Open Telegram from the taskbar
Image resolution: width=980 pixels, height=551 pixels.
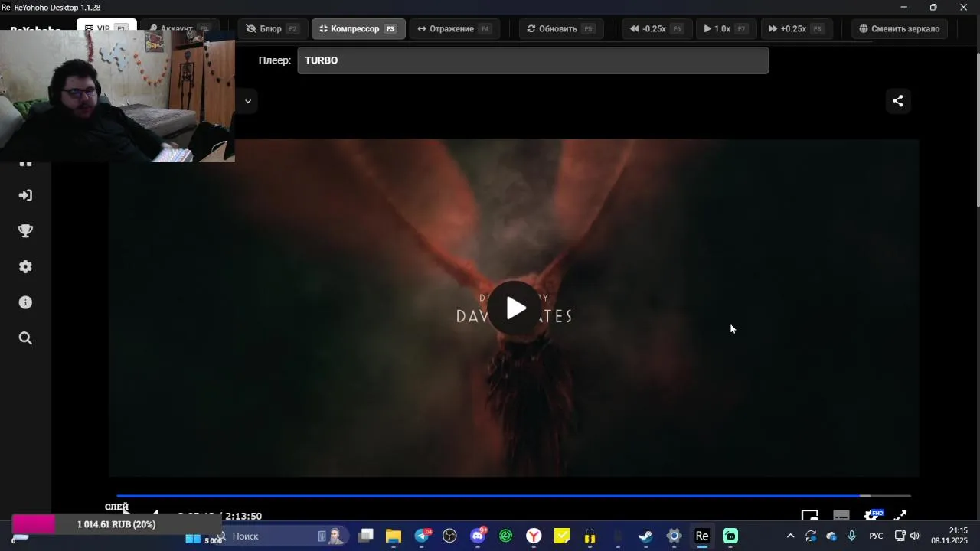pos(422,536)
